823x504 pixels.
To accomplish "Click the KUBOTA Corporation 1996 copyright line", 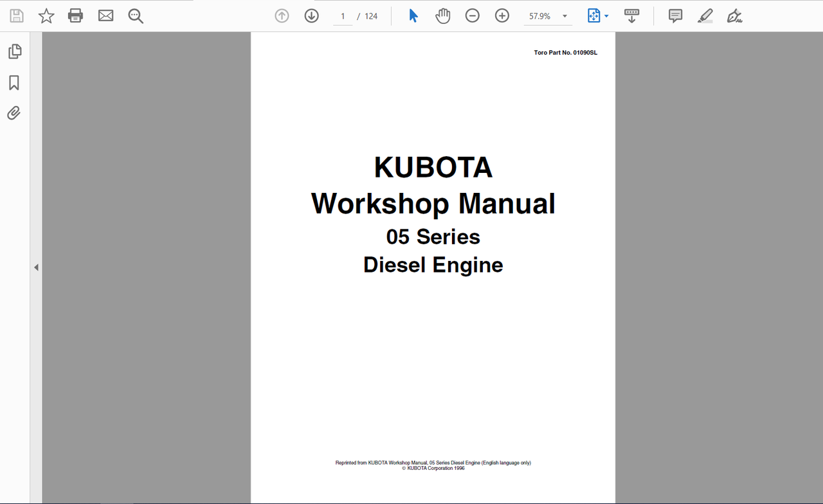I will 433,469.
